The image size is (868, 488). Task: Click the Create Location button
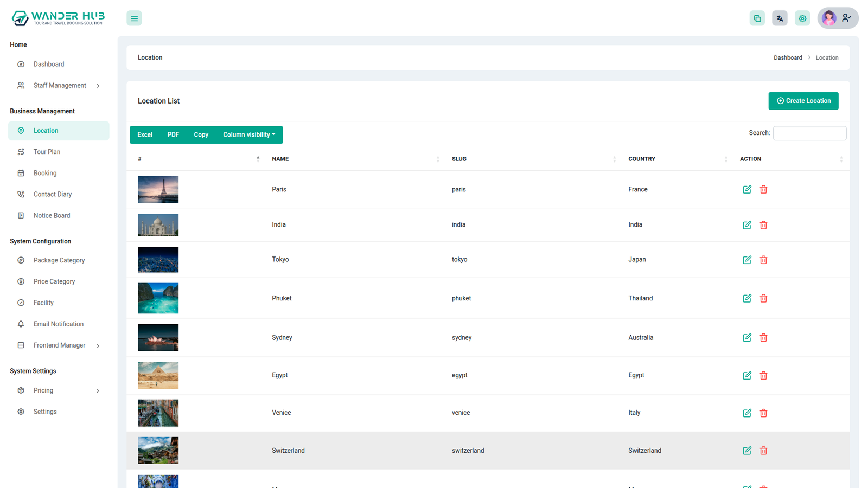point(803,101)
